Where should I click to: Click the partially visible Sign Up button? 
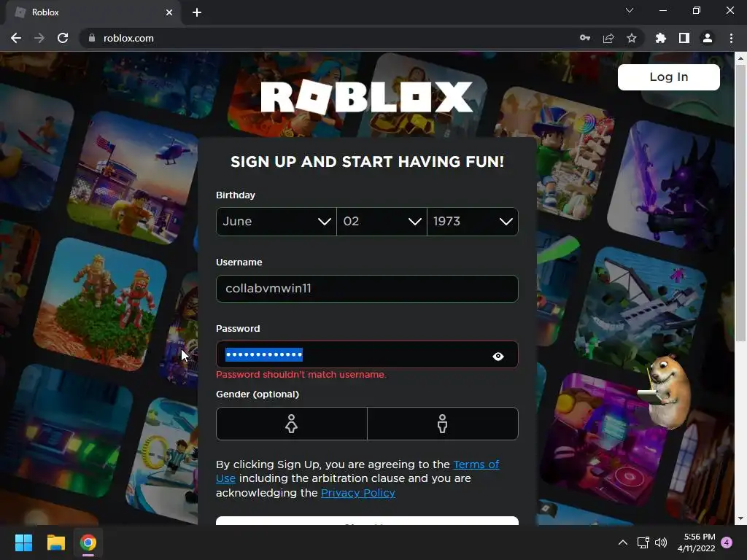click(x=367, y=521)
